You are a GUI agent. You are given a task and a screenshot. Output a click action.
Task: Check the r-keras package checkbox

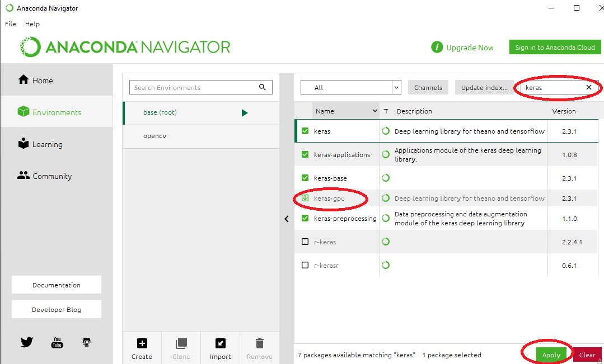tap(305, 241)
